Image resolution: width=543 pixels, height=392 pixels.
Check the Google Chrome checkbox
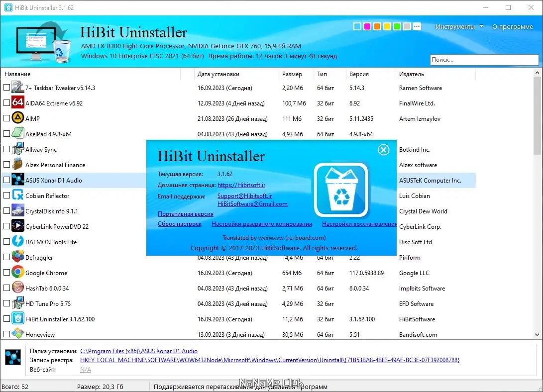click(x=6, y=273)
